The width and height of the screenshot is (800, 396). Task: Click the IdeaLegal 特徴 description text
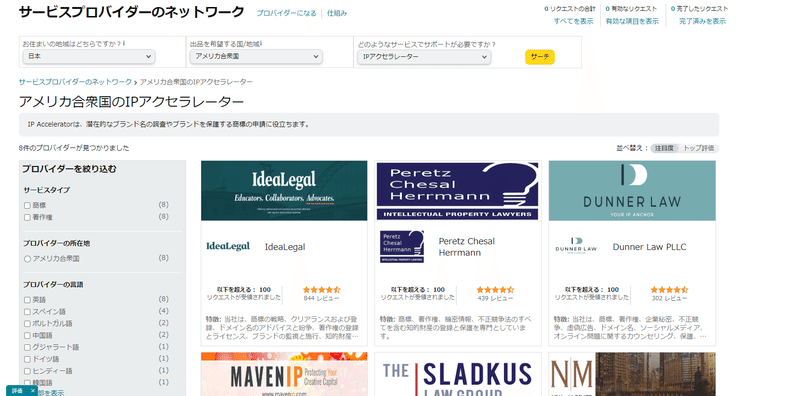284,328
